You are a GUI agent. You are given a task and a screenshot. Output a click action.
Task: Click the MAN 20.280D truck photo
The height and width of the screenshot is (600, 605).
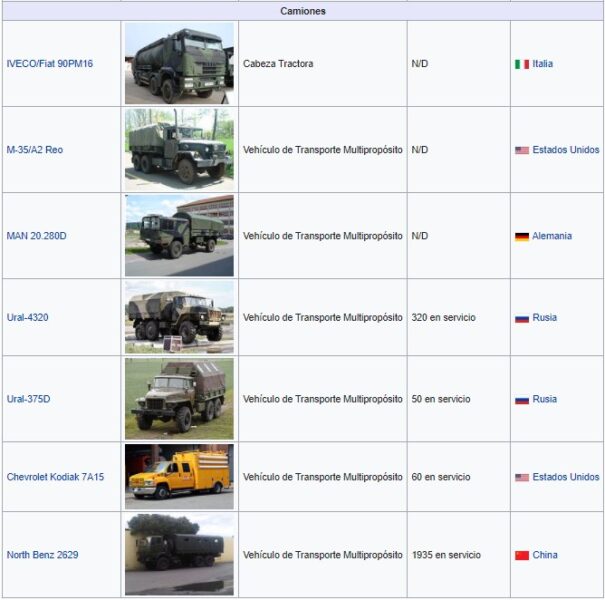179,235
